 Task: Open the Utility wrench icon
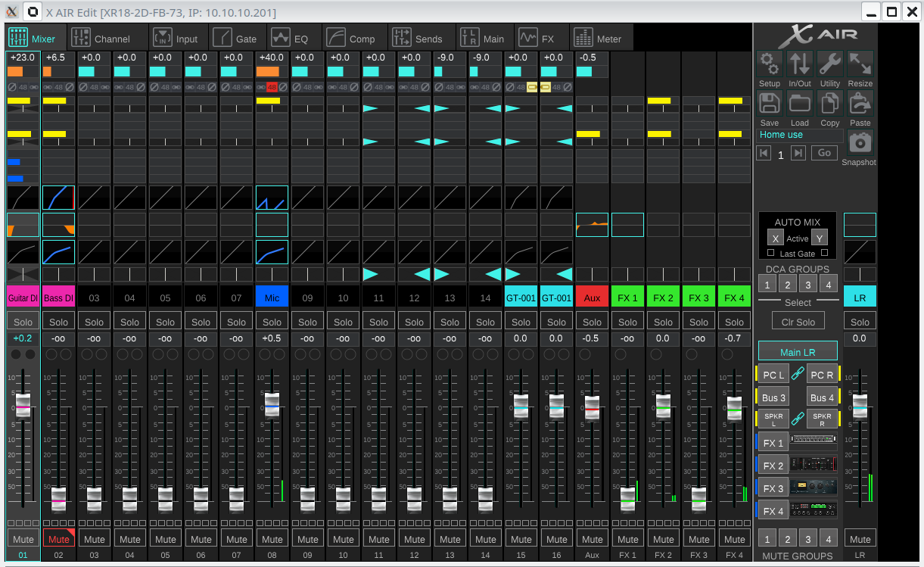tap(830, 64)
